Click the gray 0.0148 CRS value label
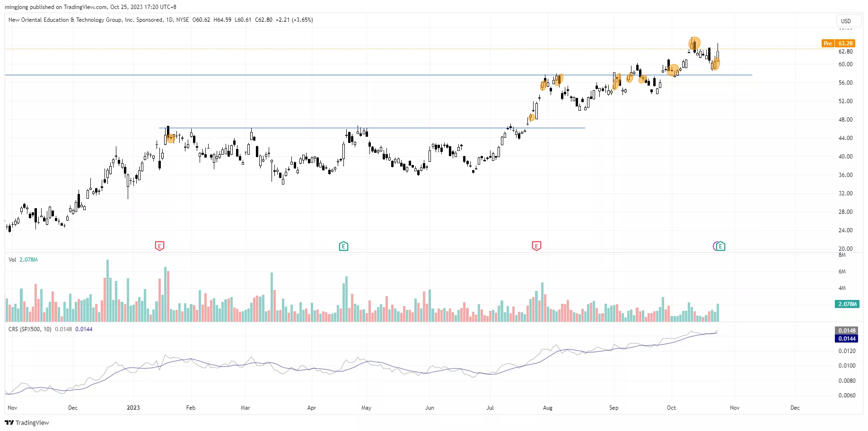The image size is (868, 431). [847, 331]
